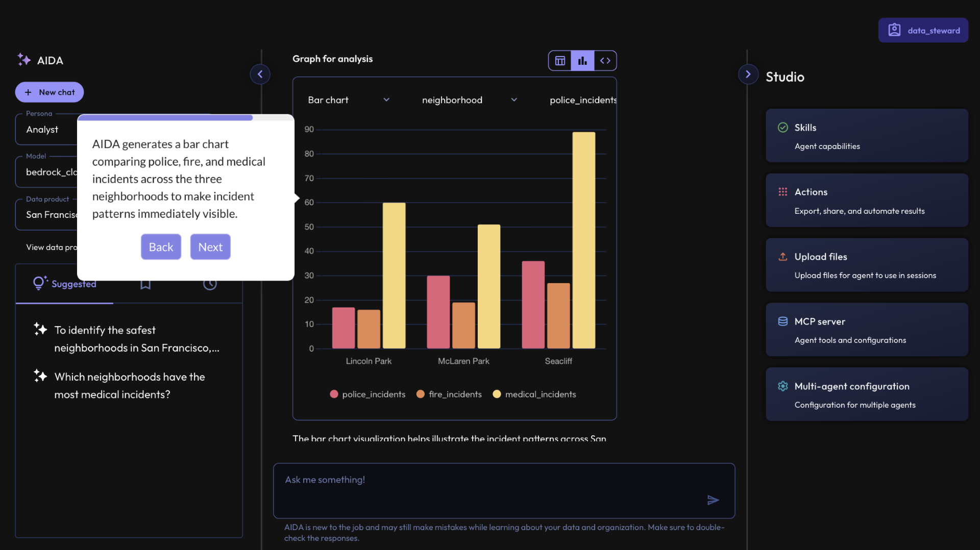Select the bar chart view icon

pos(582,61)
